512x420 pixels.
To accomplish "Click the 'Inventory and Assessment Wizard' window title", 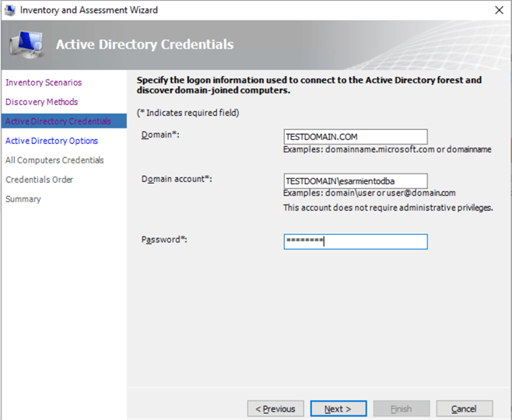I will click(x=89, y=10).
